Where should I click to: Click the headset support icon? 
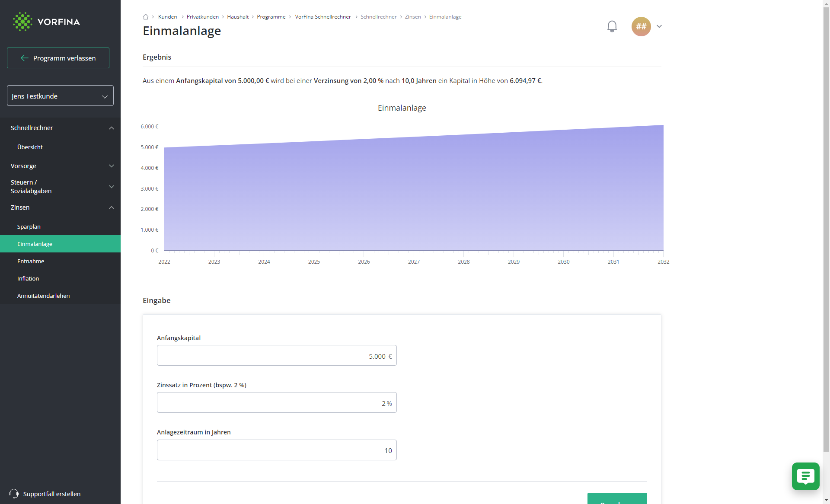point(14,494)
